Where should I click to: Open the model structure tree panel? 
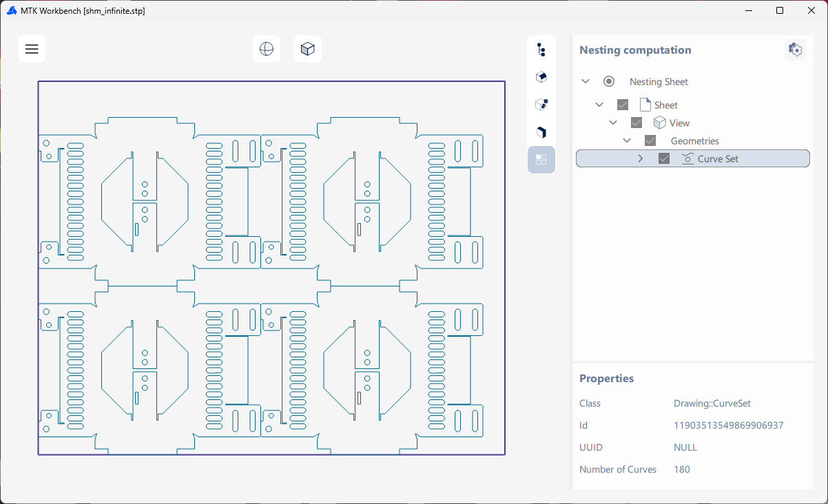(x=541, y=50)
